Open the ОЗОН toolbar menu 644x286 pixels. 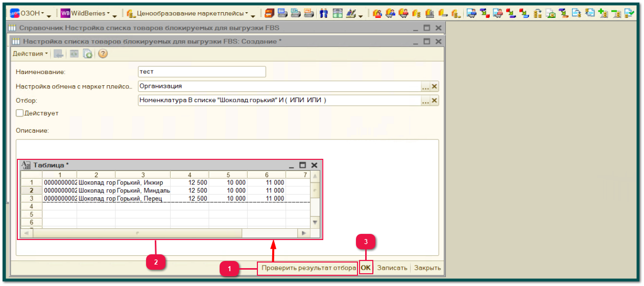[27, 13]
